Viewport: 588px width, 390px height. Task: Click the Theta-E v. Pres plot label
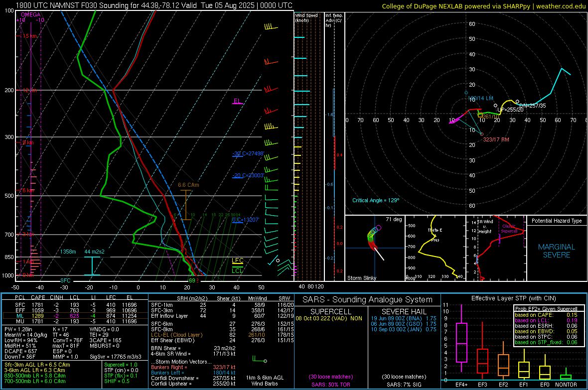pos(435,235)
